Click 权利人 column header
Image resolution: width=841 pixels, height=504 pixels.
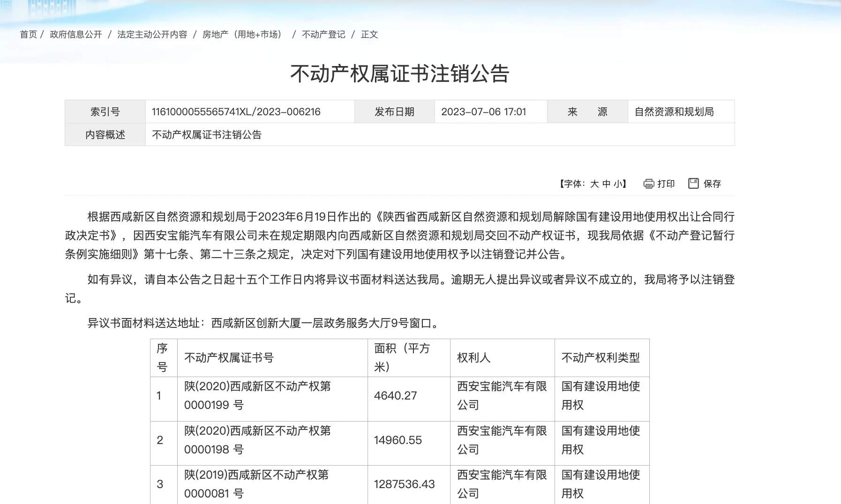tap(503, 358)
